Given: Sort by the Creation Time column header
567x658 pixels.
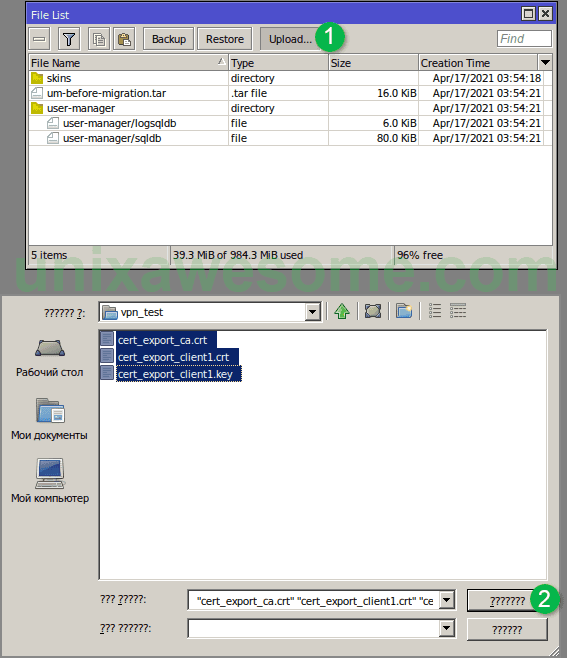Looking at the screenshot, I should [478, 63].
